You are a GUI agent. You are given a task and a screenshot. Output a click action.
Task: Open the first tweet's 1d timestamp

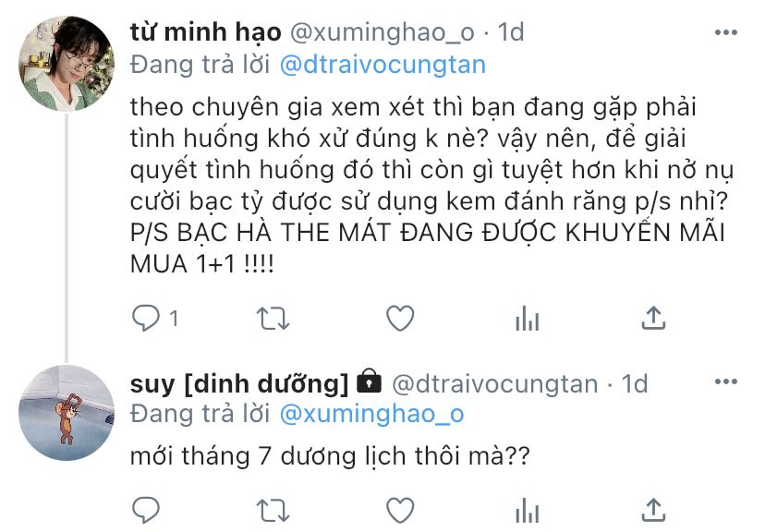510,32
